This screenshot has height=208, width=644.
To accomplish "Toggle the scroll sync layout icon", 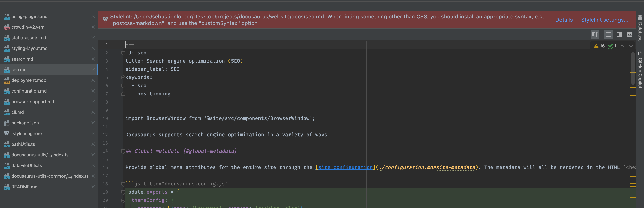I will pos(595,34).
